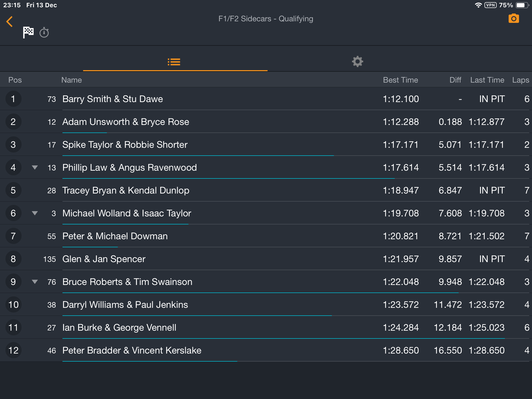Tap the position 5 badge
Screen dimensions: 532x399
click(13, 190)
